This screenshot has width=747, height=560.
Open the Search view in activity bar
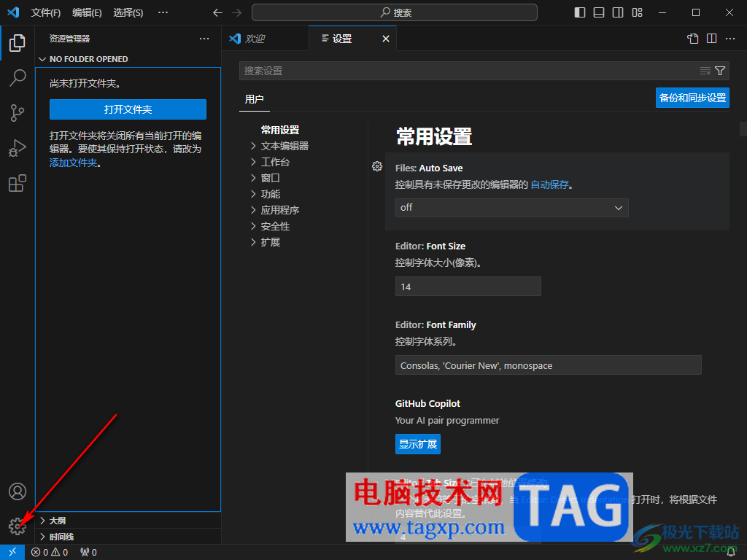tap(18, 77)
